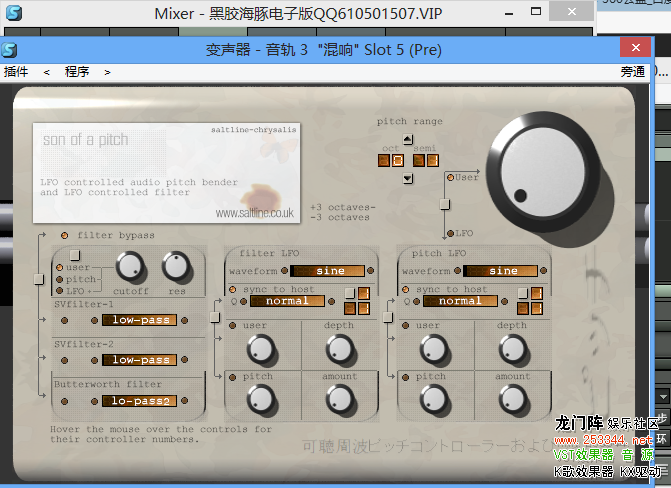Click the filter LFO normal mode display
671x488 pixels.
point(287,301)
